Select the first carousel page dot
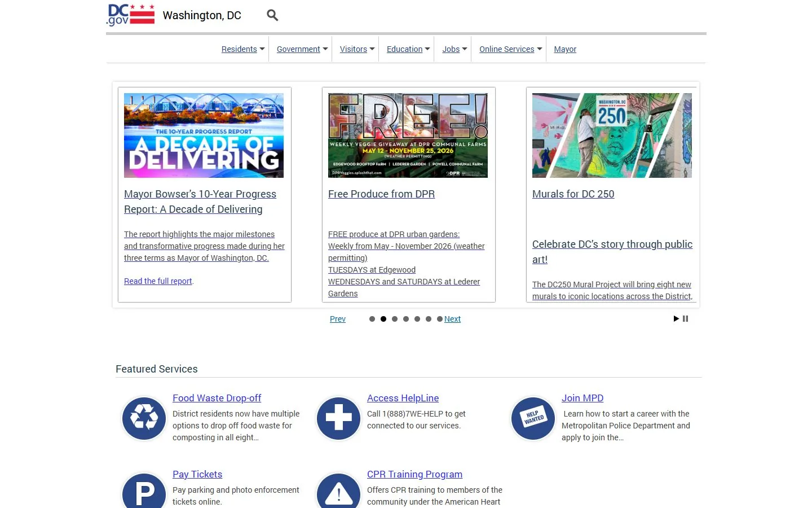Image resolution: width=812 pixels, height=508 pixels. (372, 319)
